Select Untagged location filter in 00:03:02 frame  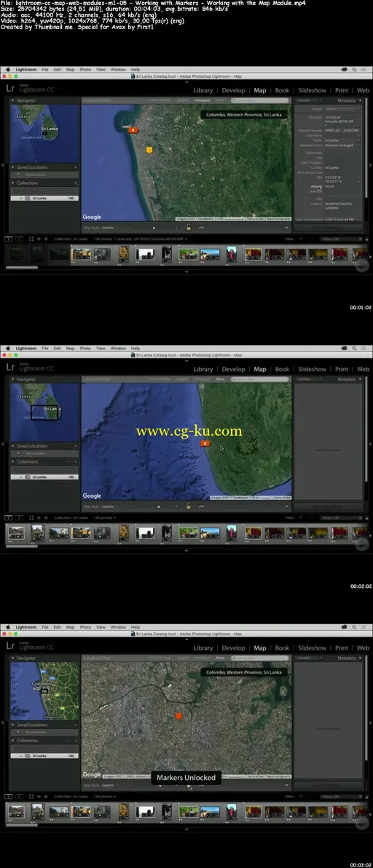202,658
